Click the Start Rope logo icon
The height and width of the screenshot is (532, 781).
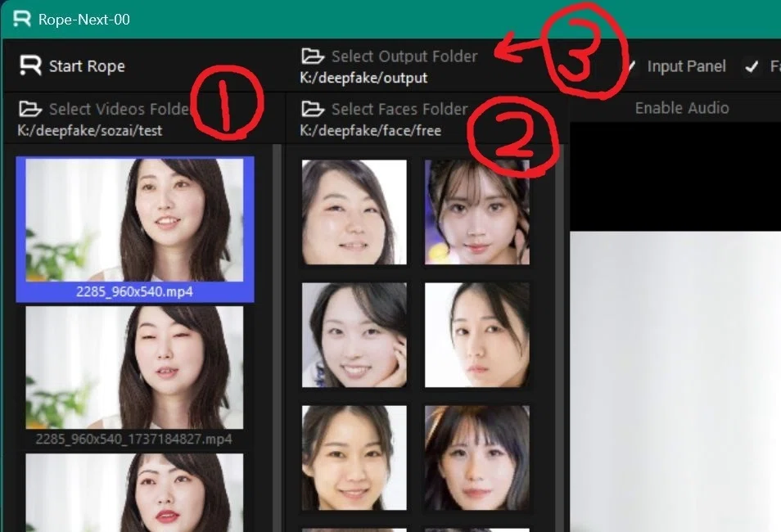[x=30, y=65]
